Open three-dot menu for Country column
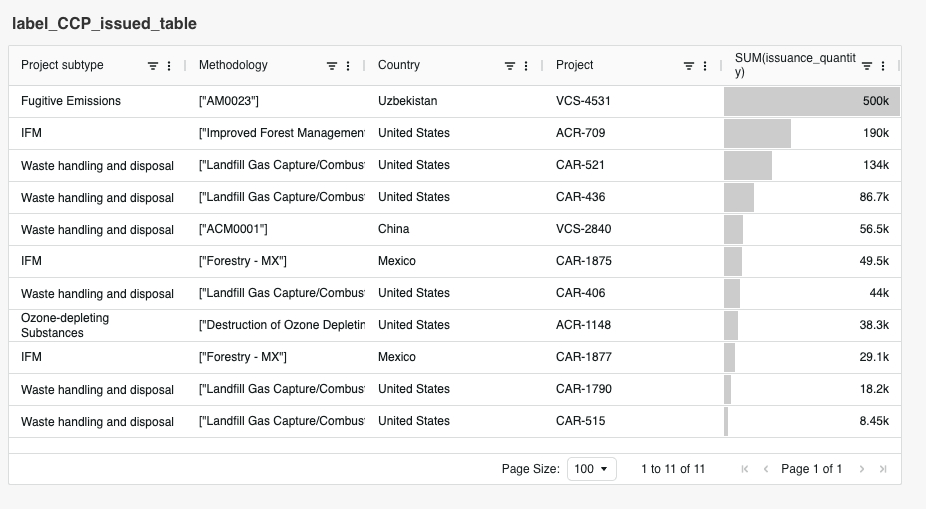Viewport: 926px width, 509px height. pos(526,66)
